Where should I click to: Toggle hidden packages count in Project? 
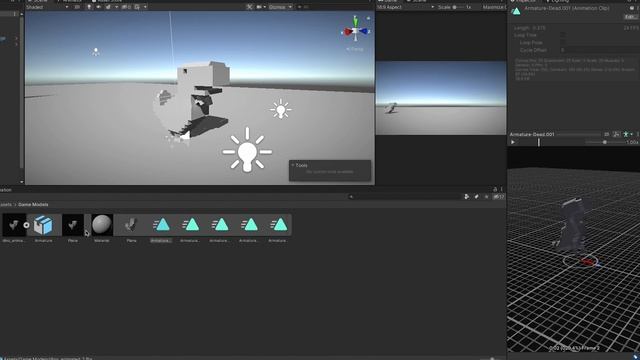[498, 197]
